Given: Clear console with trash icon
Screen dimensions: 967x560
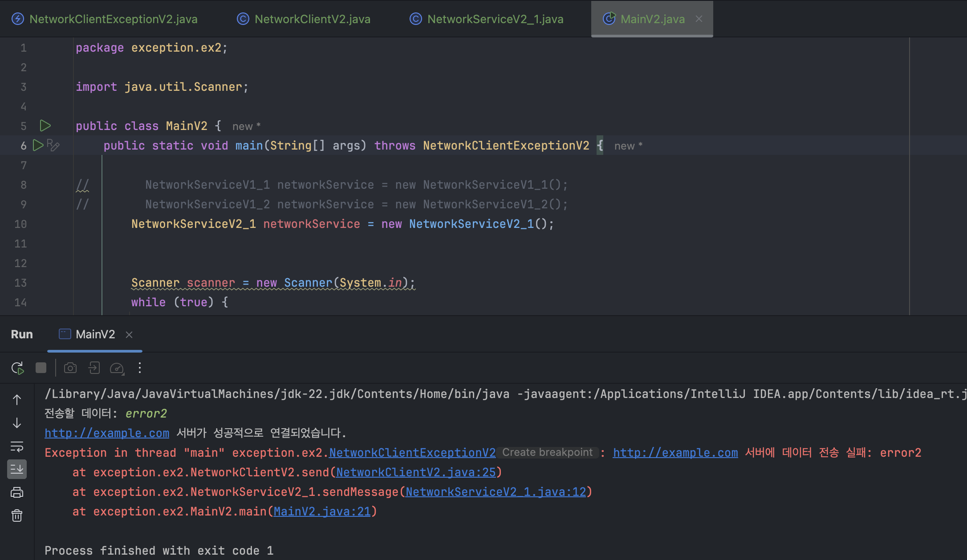Looking at the screenshot, I should pos(17,515).
